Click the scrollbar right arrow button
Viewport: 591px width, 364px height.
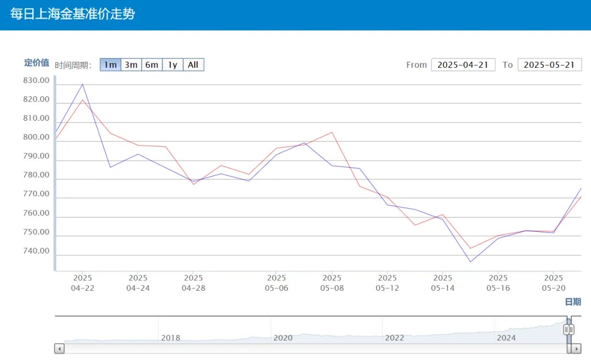coord(576,349)
